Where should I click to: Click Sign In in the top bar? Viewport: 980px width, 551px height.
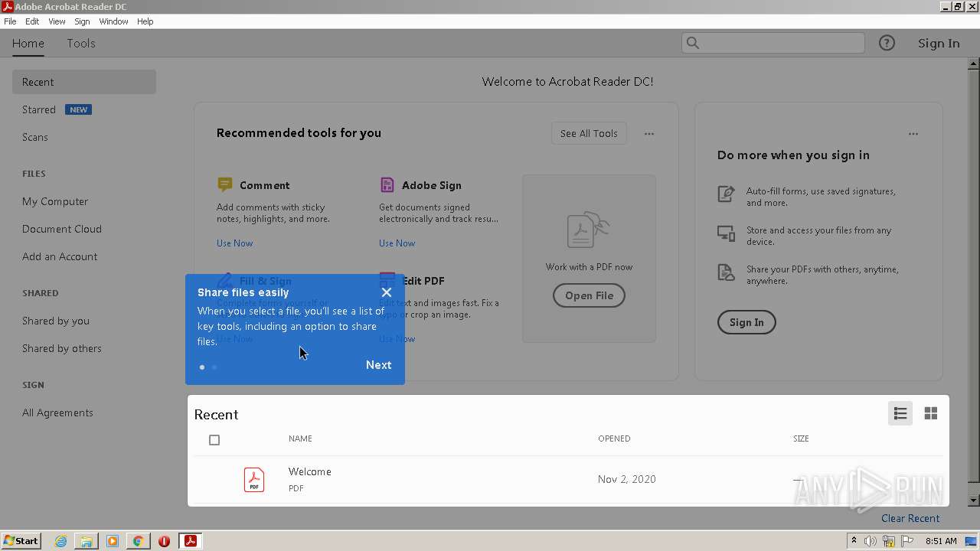939,44
